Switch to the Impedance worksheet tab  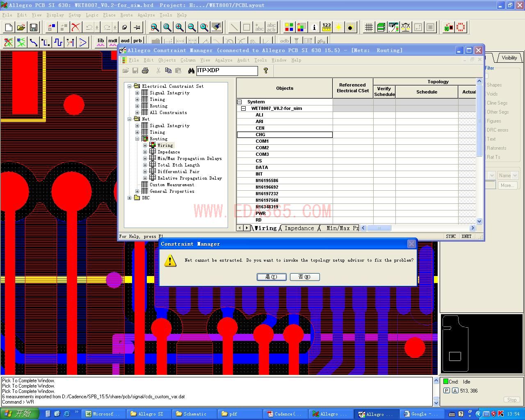tap(299, 228)
